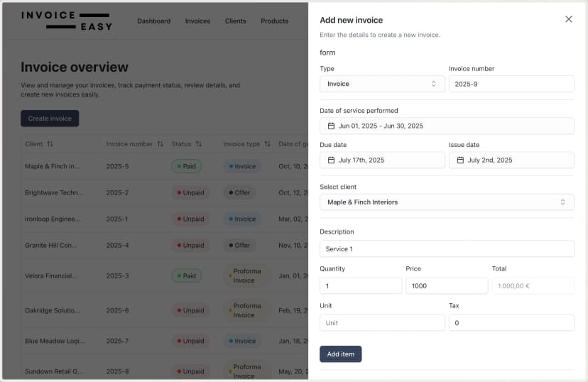Viewport: 588px width, 382px height.
Task: Click calendar icon in Due date field
Action: [331, 160]
